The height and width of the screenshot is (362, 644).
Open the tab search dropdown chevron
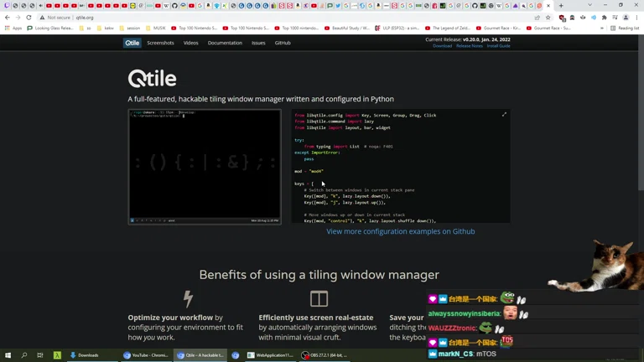(589, 5)
